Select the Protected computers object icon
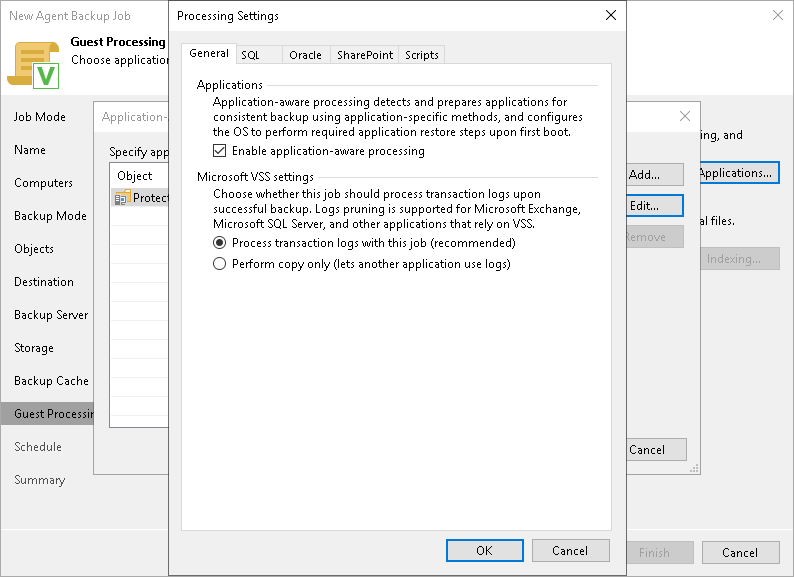Viewport: 794px width, 577px height. [x=123, y=198]
